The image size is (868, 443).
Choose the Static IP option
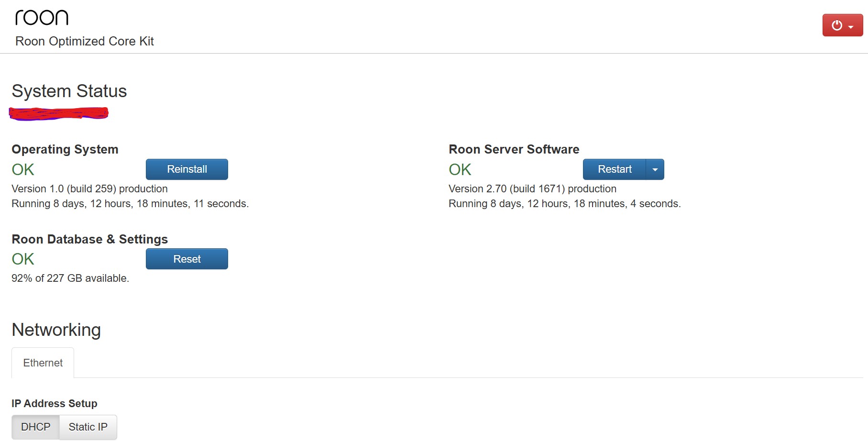[x=88, y=427]
